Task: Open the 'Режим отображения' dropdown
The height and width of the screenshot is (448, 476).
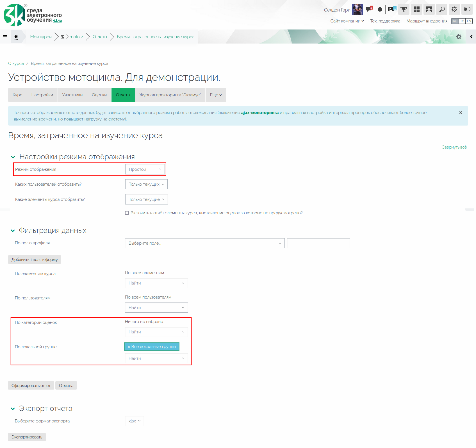Action: pyautogui.click(x=145, y=169)
